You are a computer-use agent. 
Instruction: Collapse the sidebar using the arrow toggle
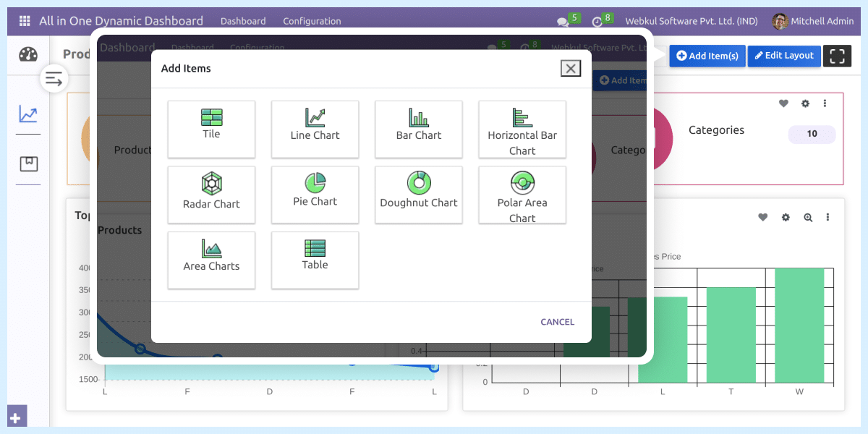[54, 78]
